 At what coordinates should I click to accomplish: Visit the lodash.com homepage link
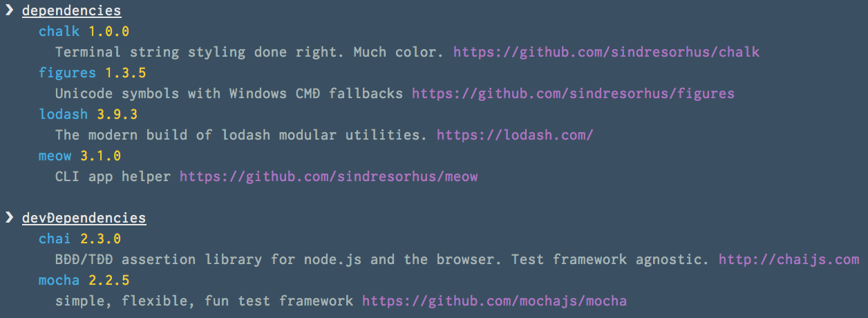(x=515, y=135)
